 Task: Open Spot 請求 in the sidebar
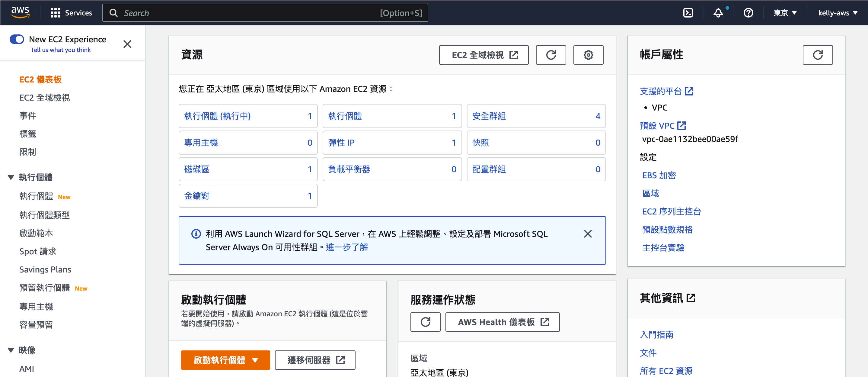(38, 251)
